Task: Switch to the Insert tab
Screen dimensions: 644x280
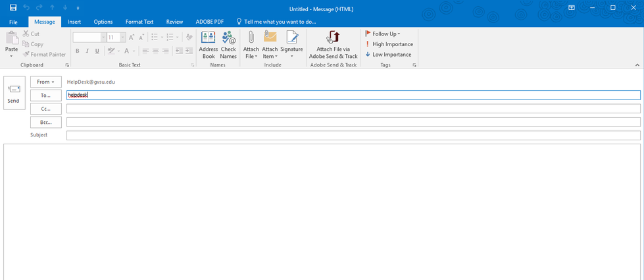Action: click(x=74, y=22)
